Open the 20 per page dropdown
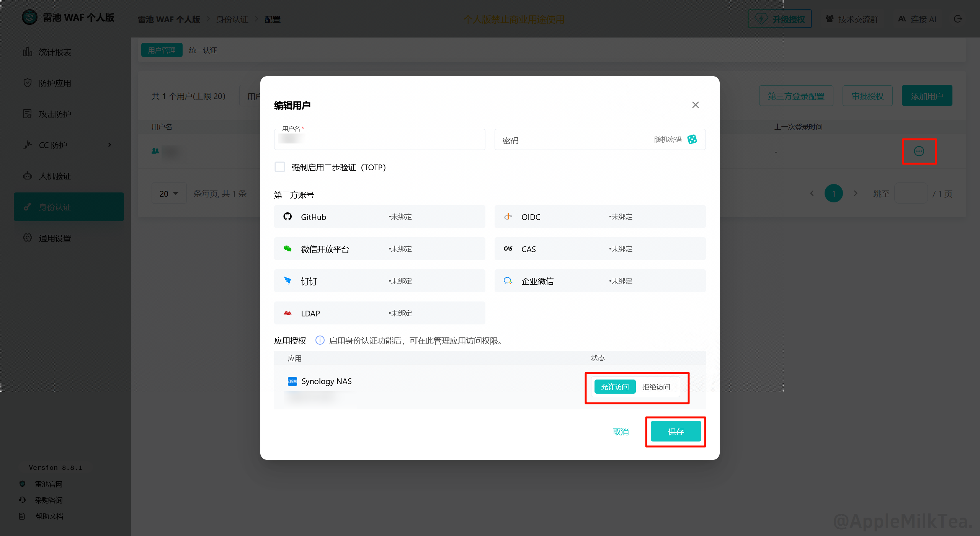This screenshot has height=536, width=980. coord(169,194)
